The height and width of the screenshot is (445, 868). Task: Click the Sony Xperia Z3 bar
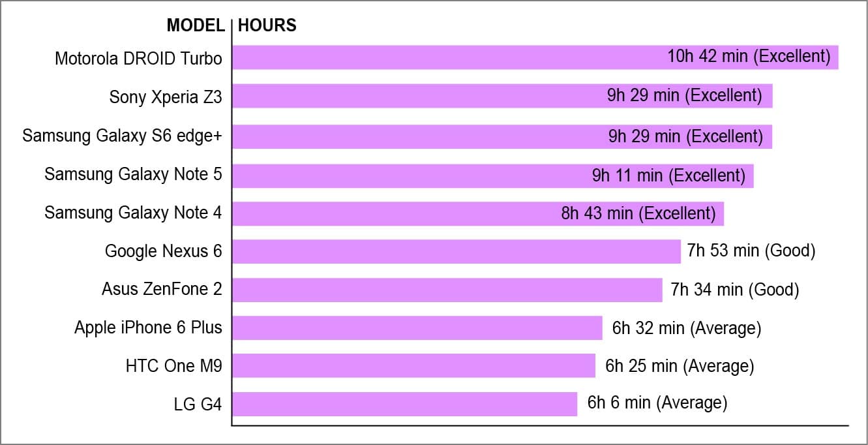pos(417,96)
